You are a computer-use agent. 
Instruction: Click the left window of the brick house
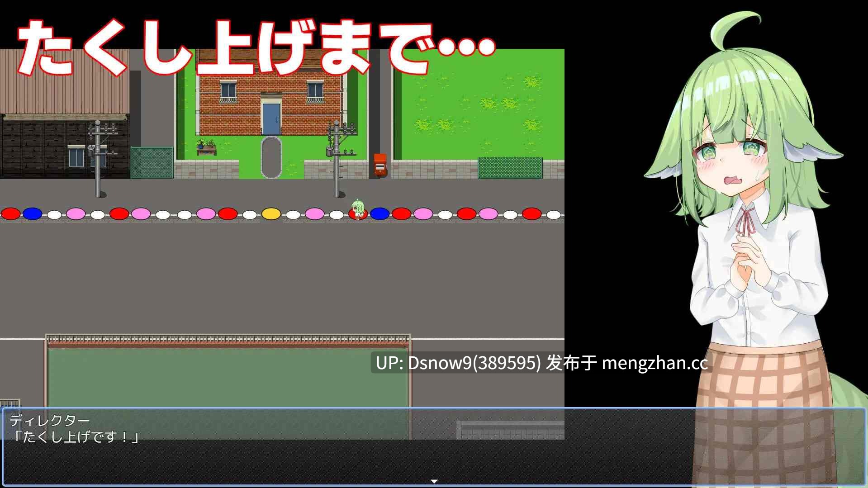tap(228, 92)
